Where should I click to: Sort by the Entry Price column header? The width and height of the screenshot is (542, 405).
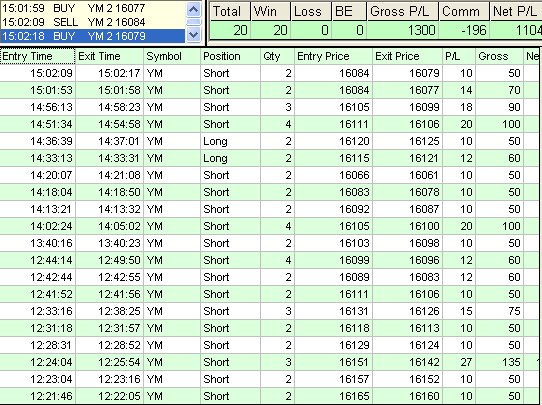tap(333, 56)
